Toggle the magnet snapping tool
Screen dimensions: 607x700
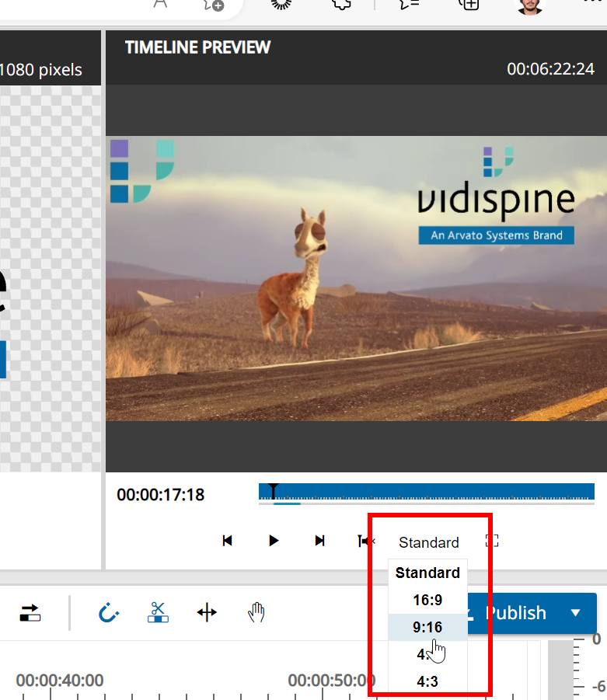(x=108, y=613)
